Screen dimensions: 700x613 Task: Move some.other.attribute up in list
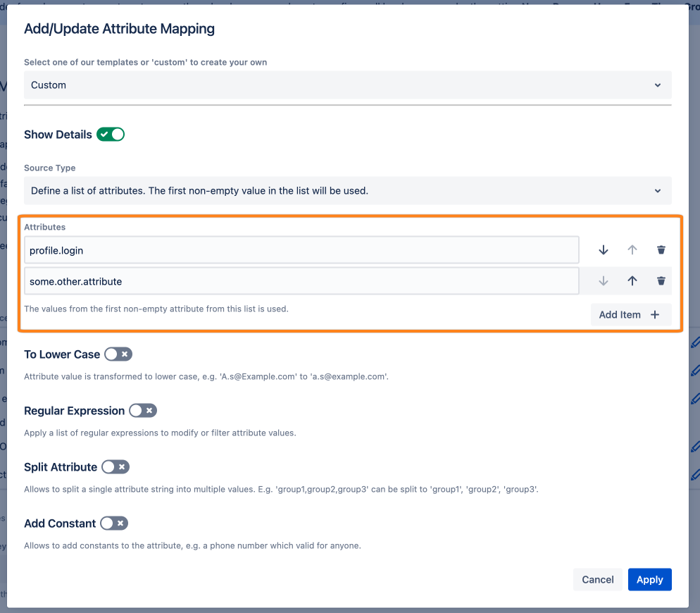pos(632,281)
